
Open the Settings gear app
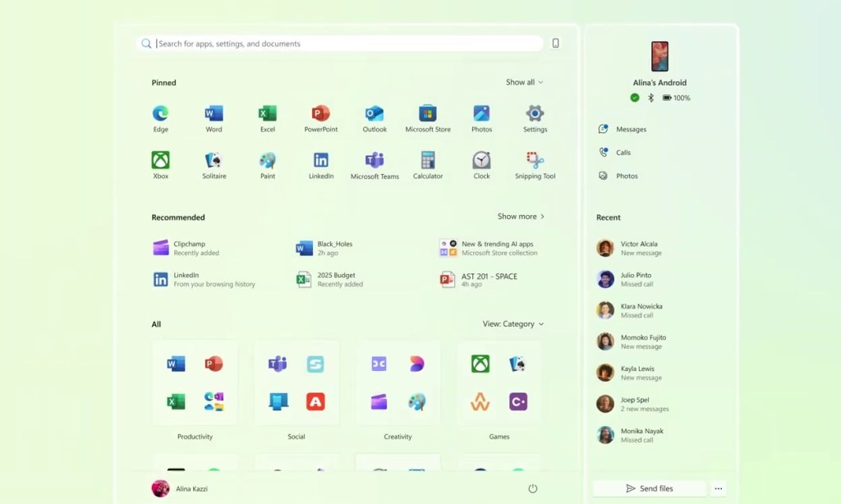[535, 118]
